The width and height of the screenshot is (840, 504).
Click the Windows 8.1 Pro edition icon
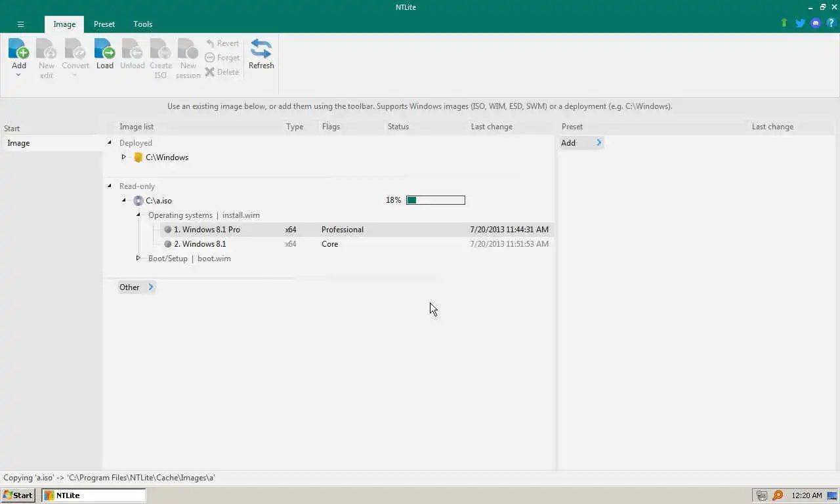coord(167,230)
